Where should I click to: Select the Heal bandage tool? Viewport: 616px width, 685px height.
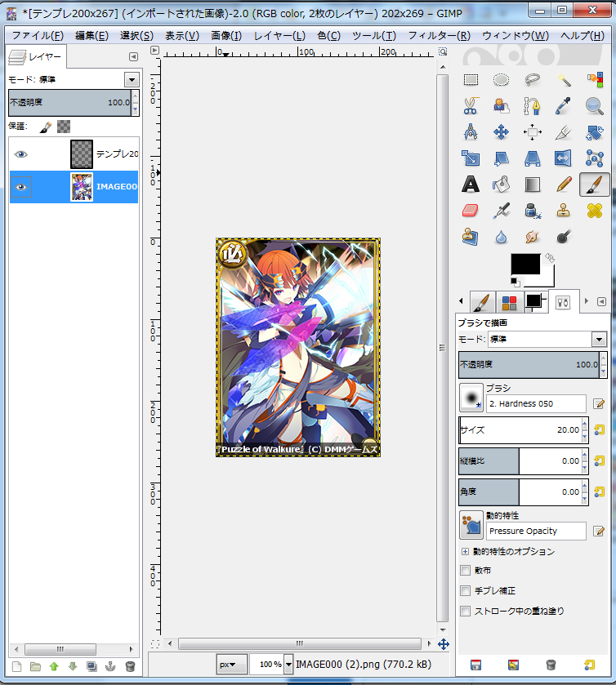click(x=595, y=211)
